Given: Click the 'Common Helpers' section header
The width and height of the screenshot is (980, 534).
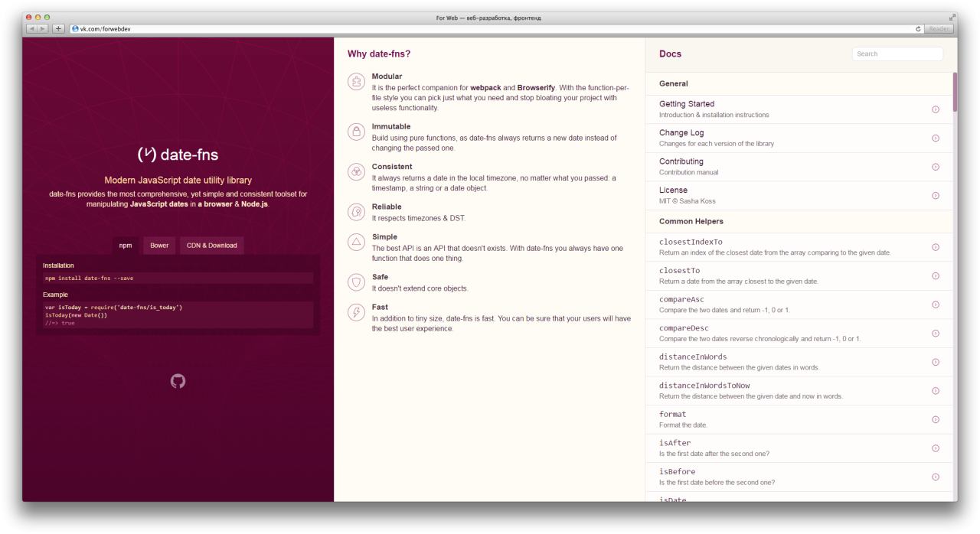Looking at the screenshot, I should coord(691,221).
